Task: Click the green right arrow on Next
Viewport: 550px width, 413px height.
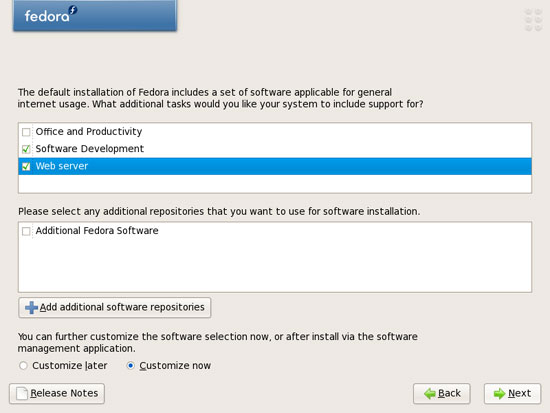Action: click(499, 394)
